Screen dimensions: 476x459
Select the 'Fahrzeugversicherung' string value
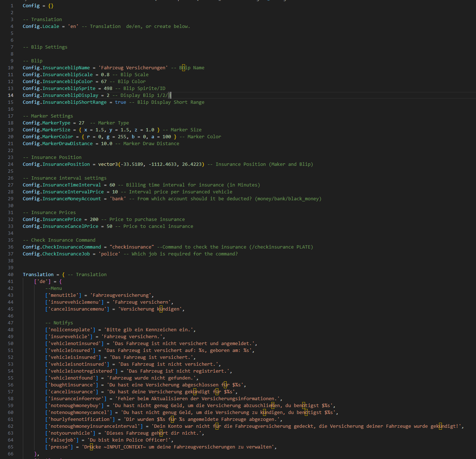(121, 295)
